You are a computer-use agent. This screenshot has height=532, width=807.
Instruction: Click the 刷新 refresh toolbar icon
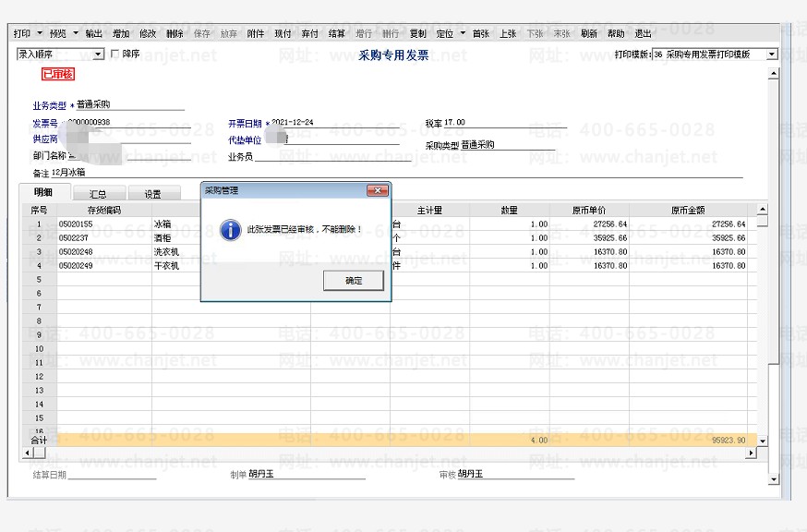coord(587,33)
